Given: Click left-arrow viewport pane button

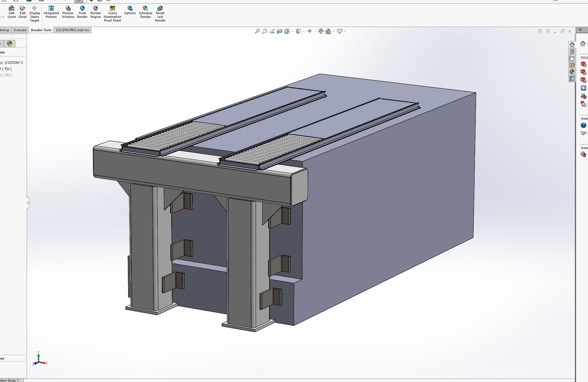Looking at the screenshot, I should (x=540, y=31).
